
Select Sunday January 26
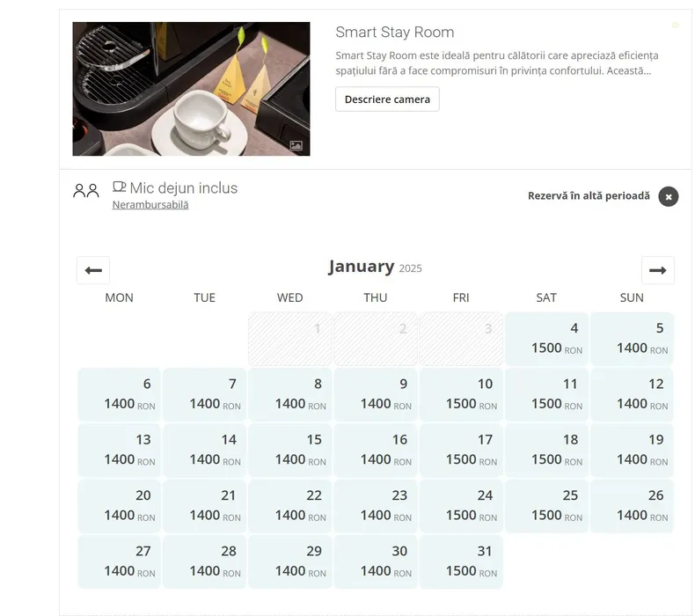[x=632, y=506]
